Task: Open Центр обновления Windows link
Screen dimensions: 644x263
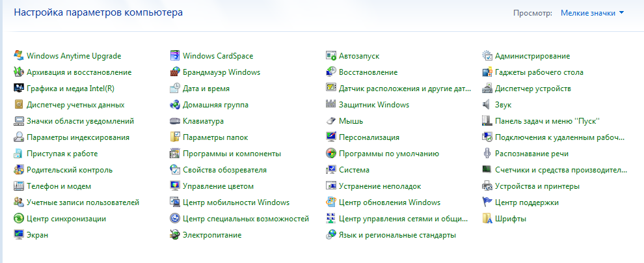Action: click(x=390, y=202)
